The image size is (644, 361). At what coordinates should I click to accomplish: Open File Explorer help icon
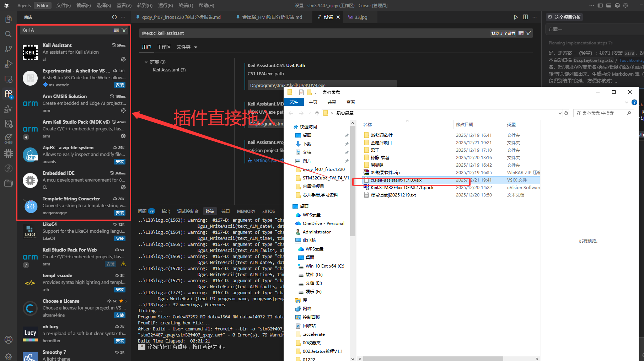[634, 102]
